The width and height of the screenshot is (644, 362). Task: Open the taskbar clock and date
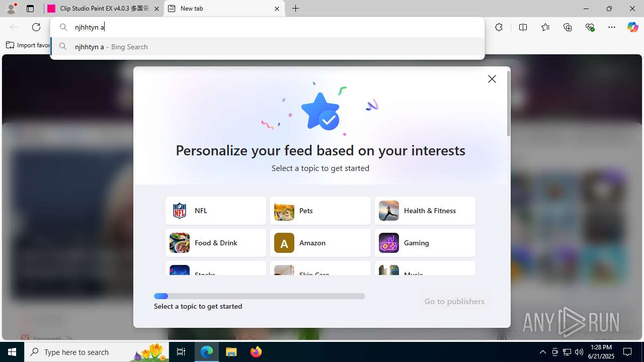click(602, 352)
